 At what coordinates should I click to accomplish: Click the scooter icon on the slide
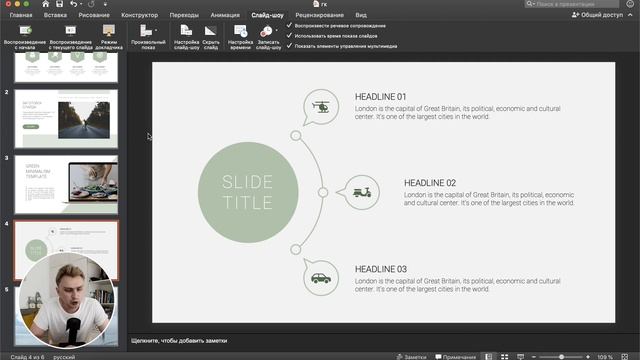362,192
